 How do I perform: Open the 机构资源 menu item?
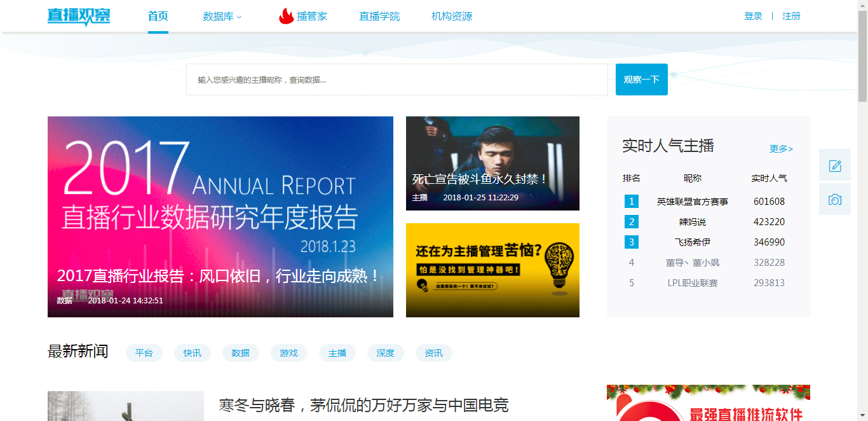[452, 17]
